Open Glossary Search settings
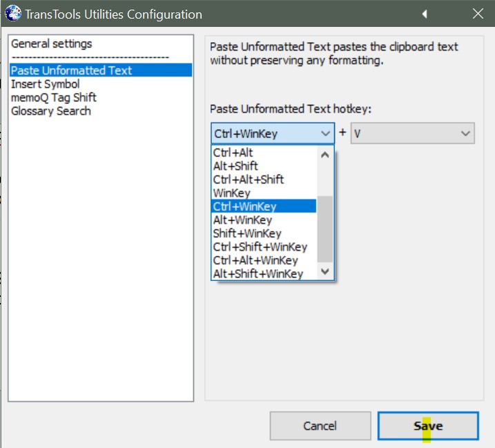This screenshot has width=495, height=448. (x=51, y=111)
